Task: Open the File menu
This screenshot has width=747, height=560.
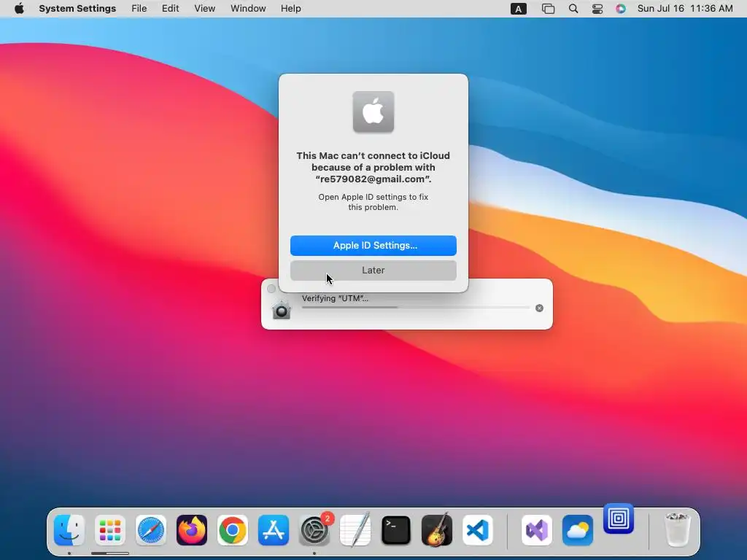Action: 139,9
